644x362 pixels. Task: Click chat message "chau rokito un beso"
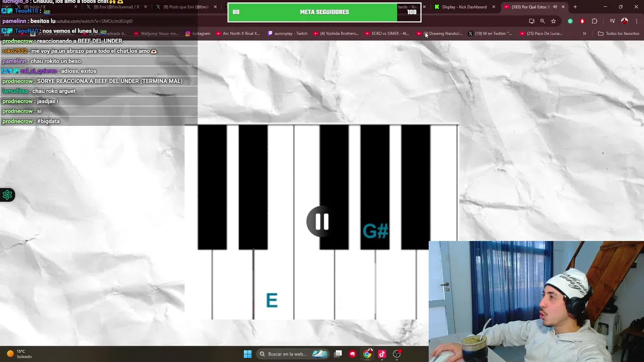pyautogui.click(x=55, y=61)
